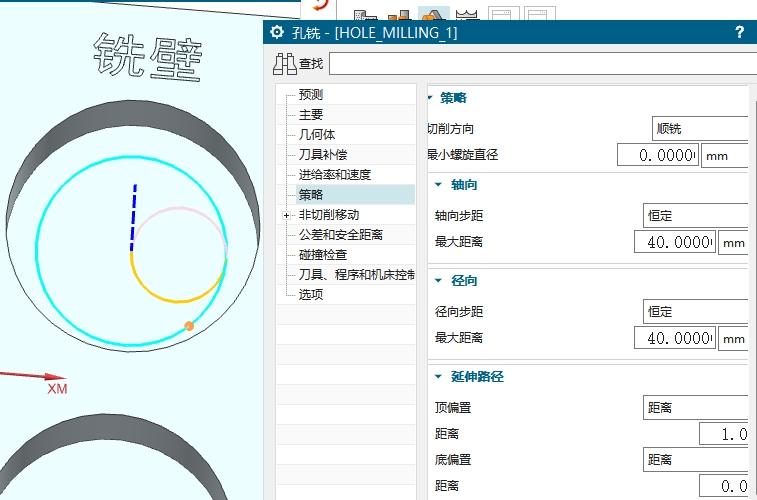Click the gear icon in 孔铣 title bar
This screenshot has width=757, height=500.
coord(277,32)
